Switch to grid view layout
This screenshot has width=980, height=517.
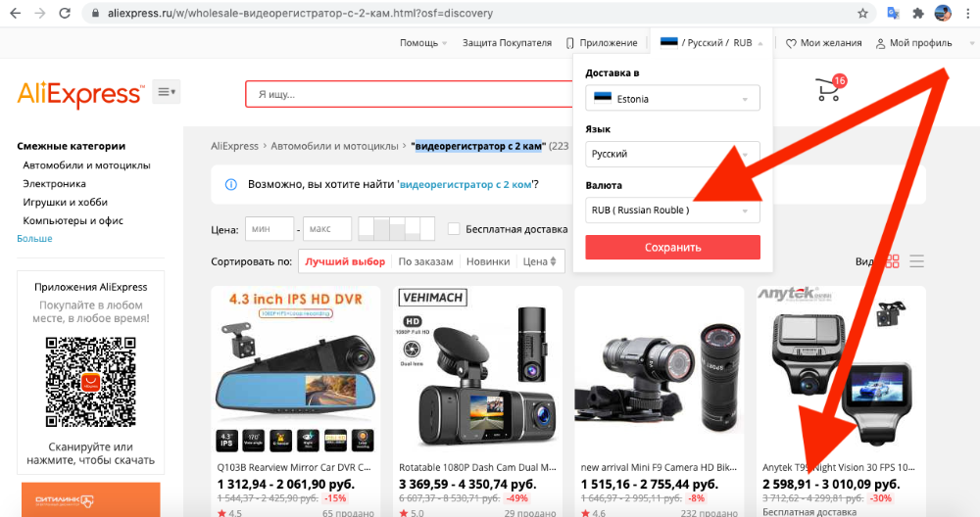coord(892,261)
